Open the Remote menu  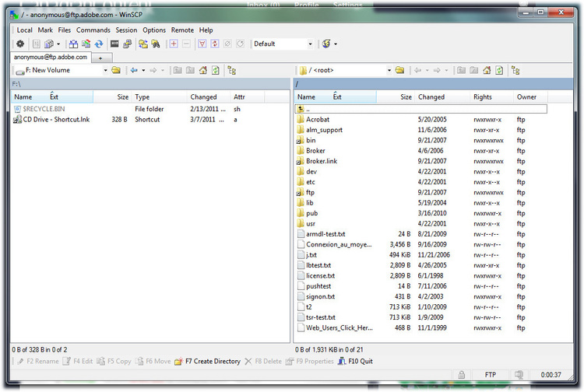pyautogui.click(x=182, y=30)
